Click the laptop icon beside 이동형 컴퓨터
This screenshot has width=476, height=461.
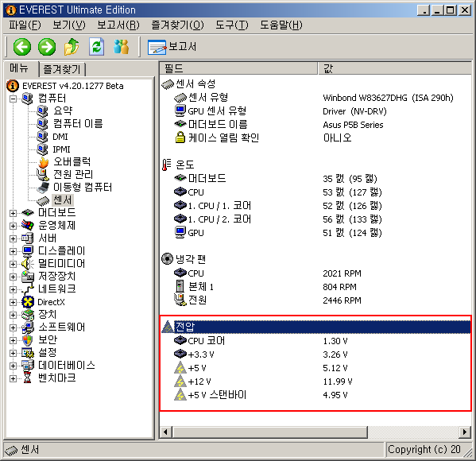pyautogui.click(x=43, y=188)
